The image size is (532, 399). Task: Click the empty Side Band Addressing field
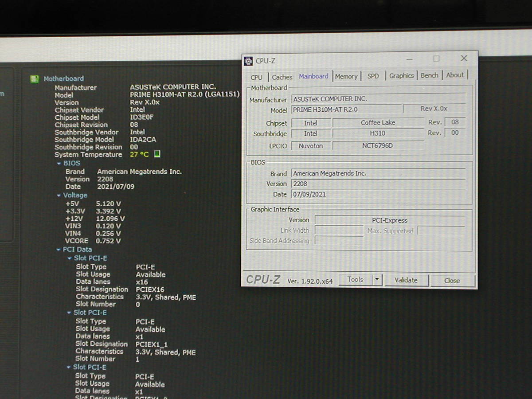(x=339, y=241)
